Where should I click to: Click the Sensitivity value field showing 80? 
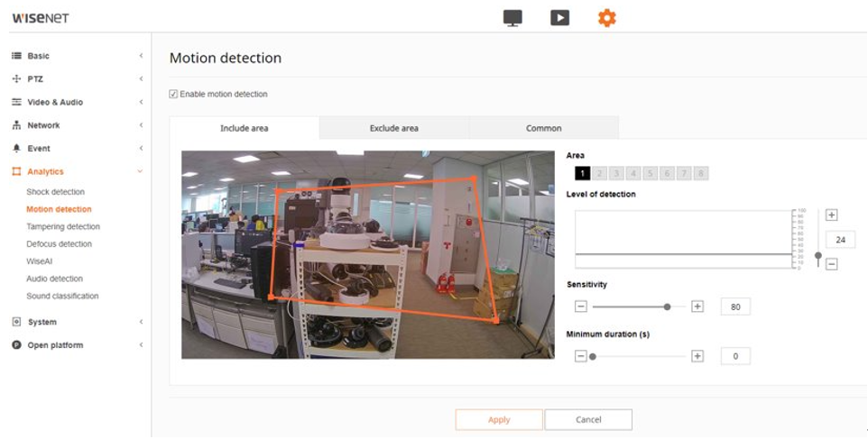coord(735,306)
